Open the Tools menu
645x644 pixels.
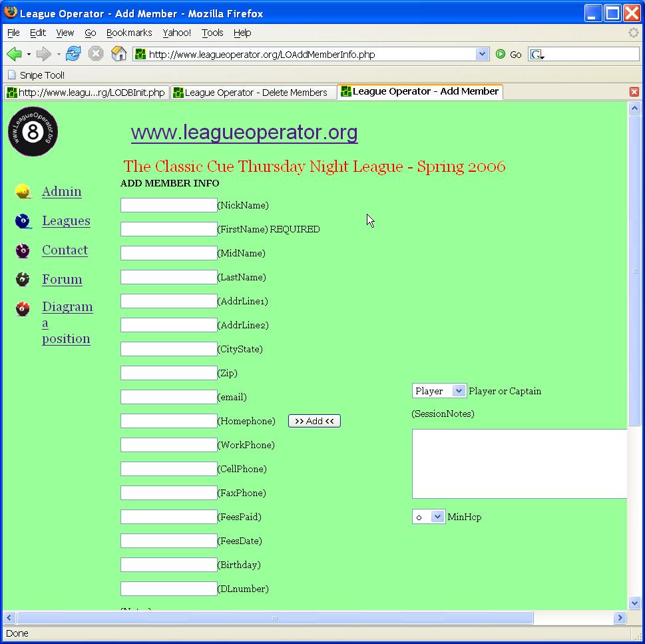pyautogui.click(x=212, y=33)
